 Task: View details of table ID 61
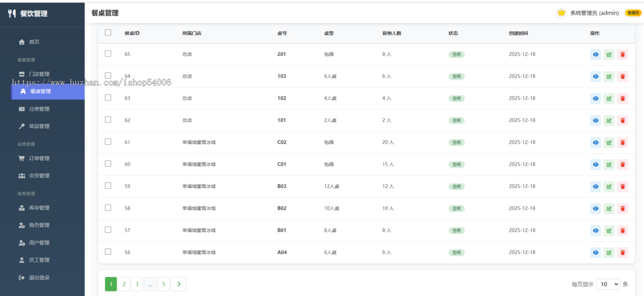(595, 142)
